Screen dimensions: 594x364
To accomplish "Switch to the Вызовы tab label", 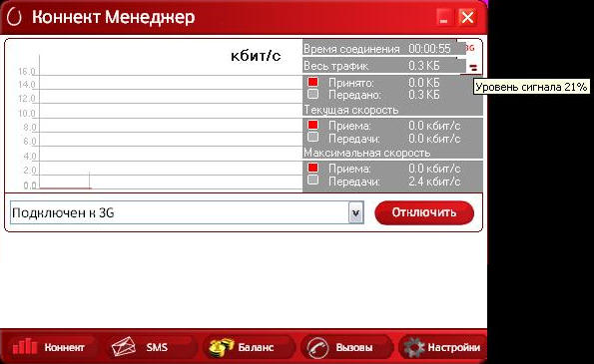I will click(354, 347).
